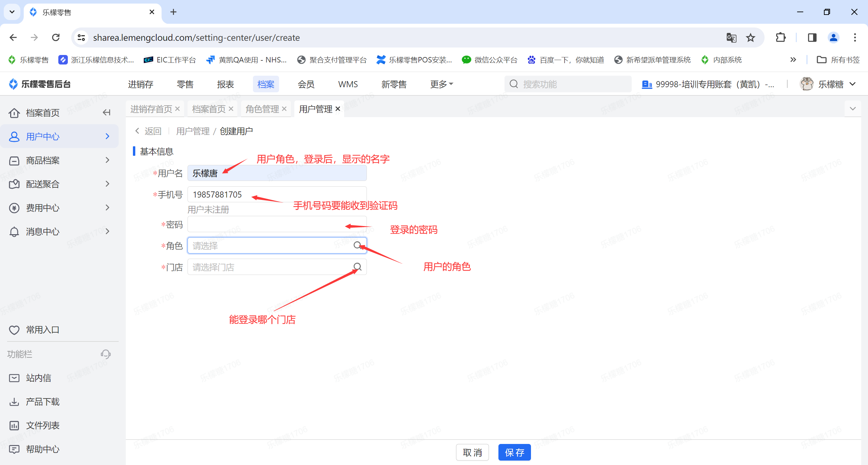This screenshot has width=868, height=465.
Task: Switch to the 新零售 top menu
Action: coord(394,84)
